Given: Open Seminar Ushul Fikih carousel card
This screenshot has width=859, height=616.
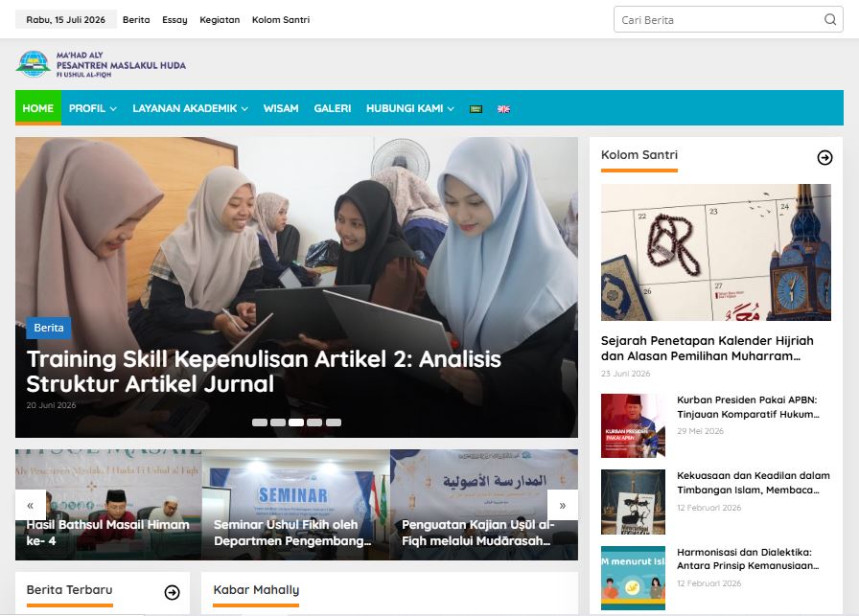Looking at the screenshot, I should pyautogui.click(x=296, y=505).
